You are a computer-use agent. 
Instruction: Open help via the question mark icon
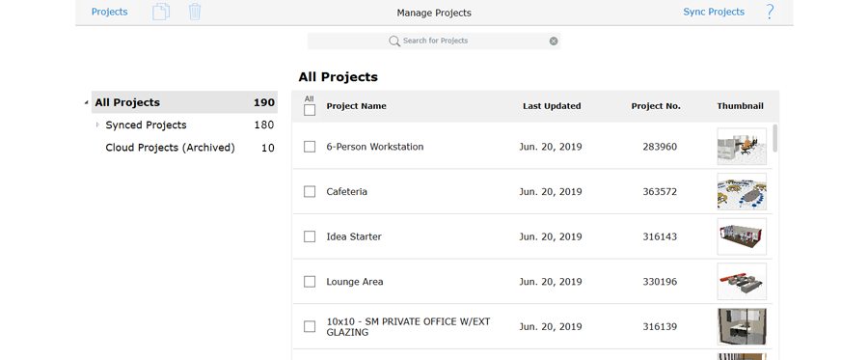(770, 12)
